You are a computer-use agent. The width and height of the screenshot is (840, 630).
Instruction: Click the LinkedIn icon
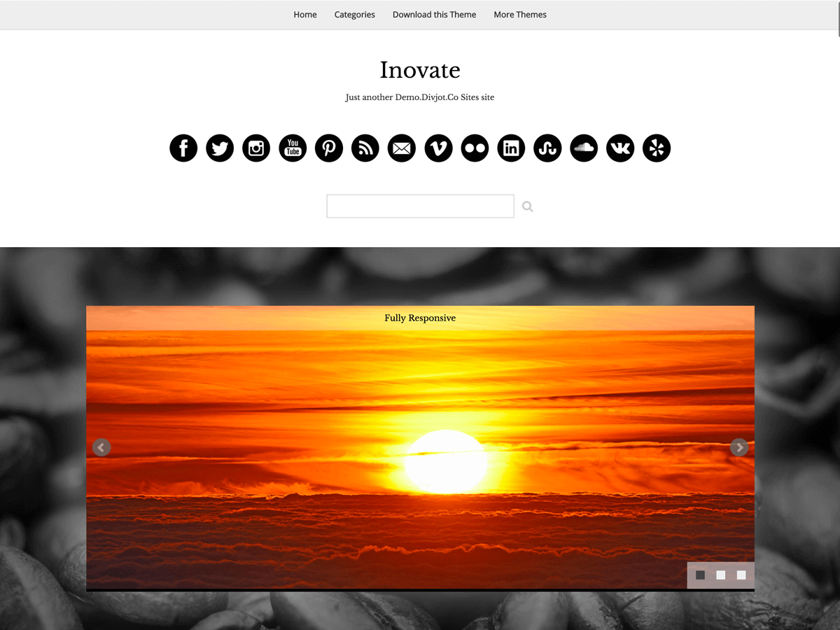[511, 148]
